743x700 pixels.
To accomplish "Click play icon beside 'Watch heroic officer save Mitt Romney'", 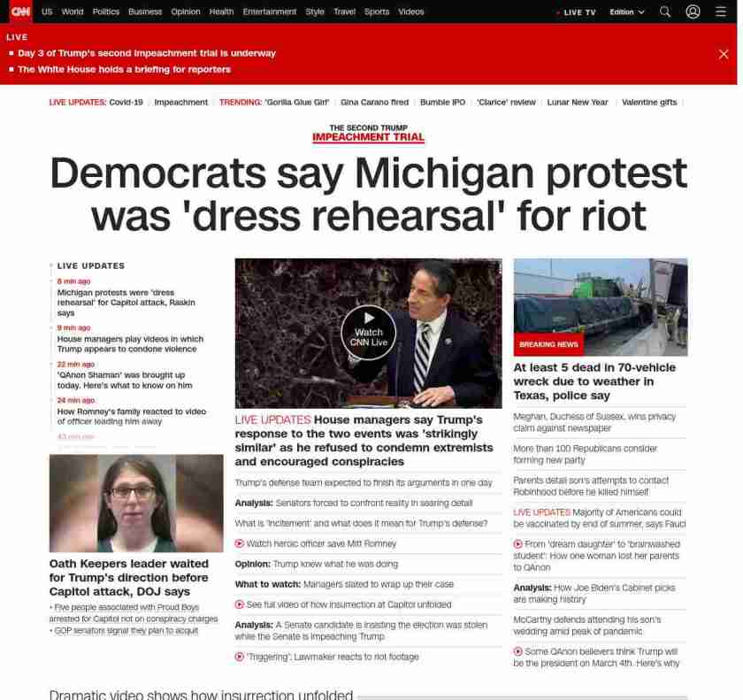I will [x=240, y=543].
